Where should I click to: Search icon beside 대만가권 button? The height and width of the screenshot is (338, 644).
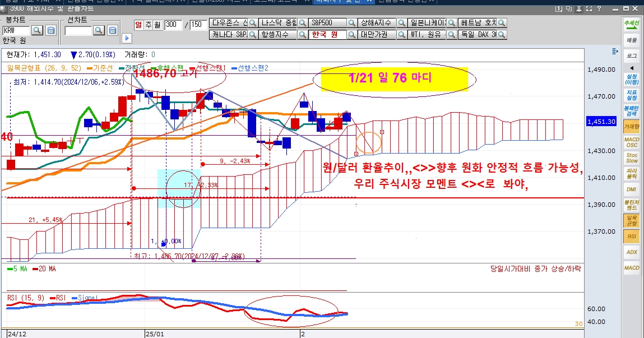coord(402,35)
